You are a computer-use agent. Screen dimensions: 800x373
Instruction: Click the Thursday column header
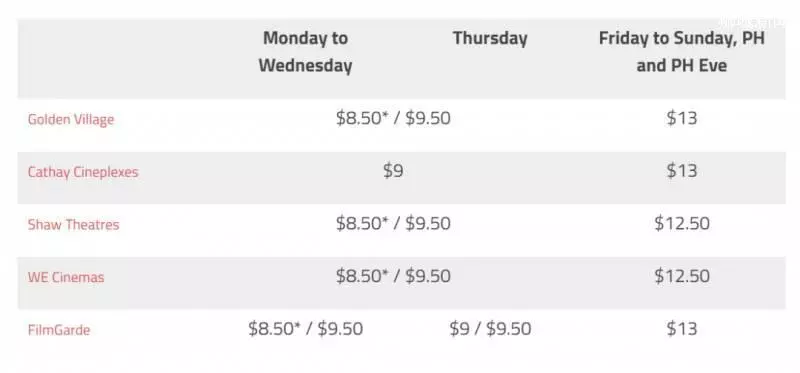(x=490, y=38)
